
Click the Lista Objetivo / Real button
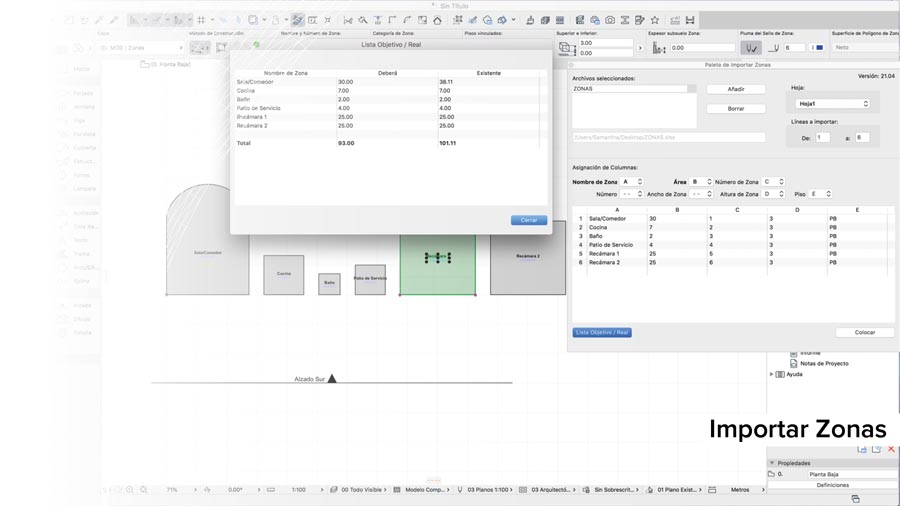click(x=602, y=332)
